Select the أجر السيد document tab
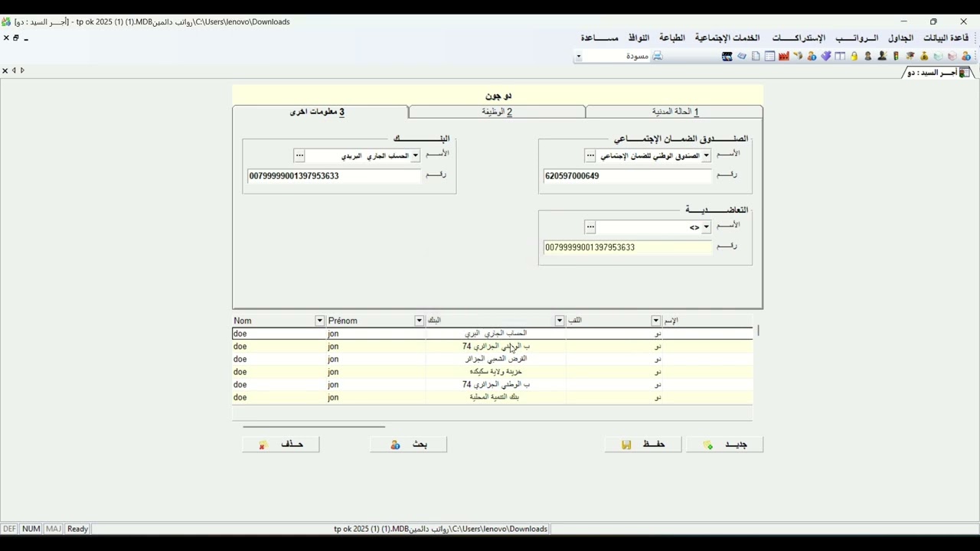Image resolution: width=980 pixels, height=551 pixels. click(938, 72)
